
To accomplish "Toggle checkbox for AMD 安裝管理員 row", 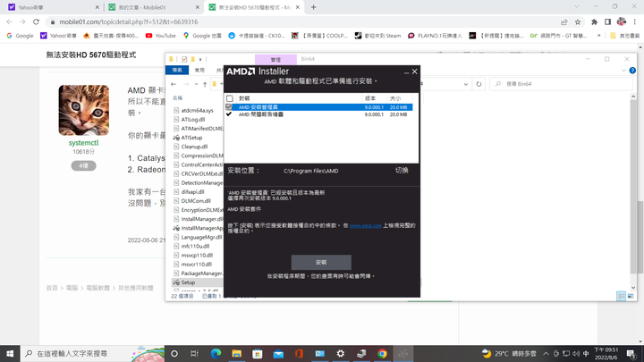I will (x=229, y=106).
